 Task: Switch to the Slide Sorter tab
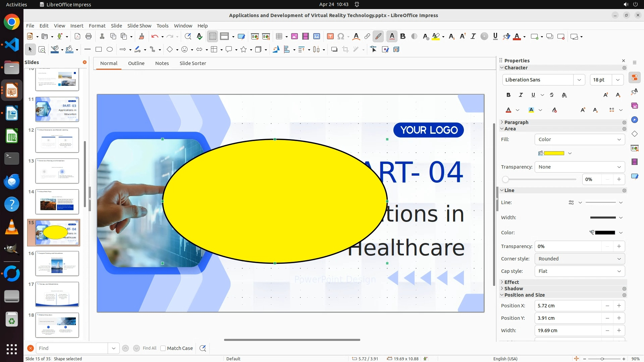(193, 63)
